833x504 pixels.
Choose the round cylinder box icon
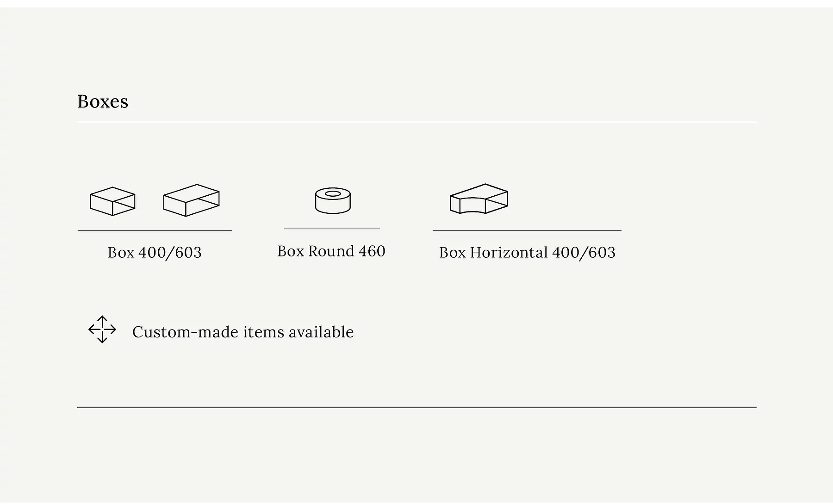click(333, 200)
